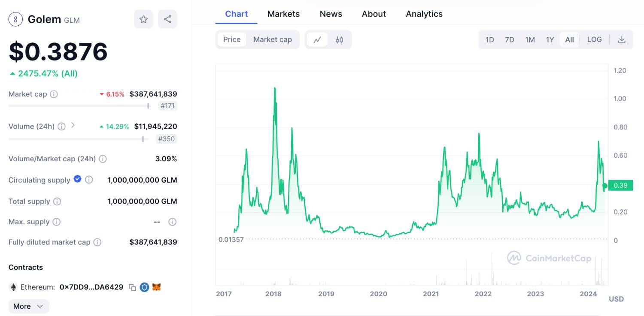644x316 pixels.
Task: Click the GLM ticker symbol
Action: 72,20
